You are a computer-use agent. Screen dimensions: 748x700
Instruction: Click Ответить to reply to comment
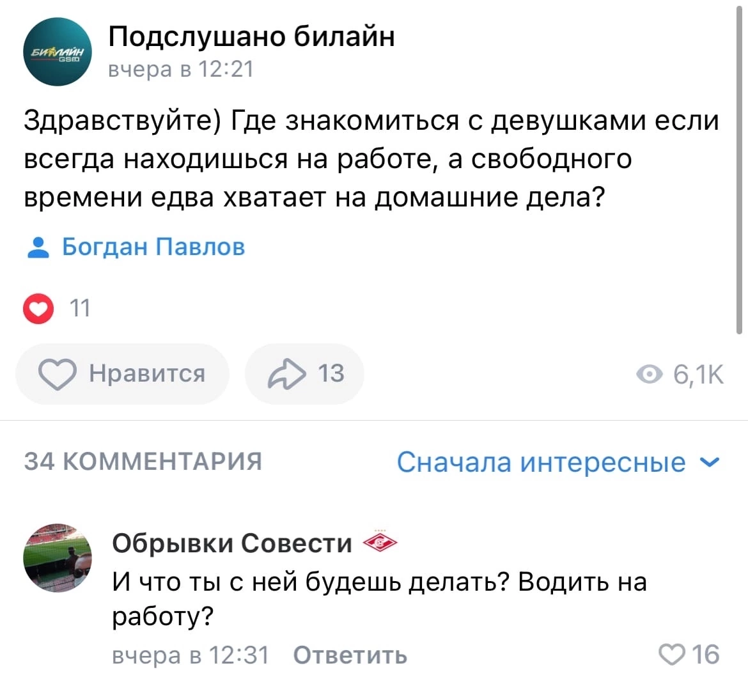point(350,655)
